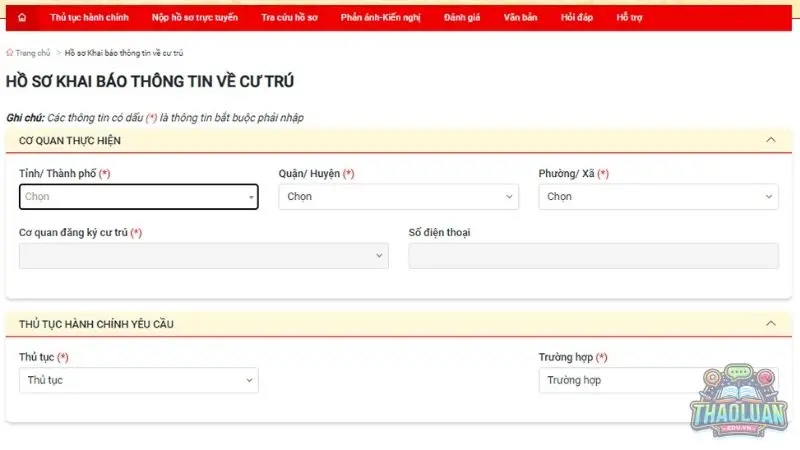Click the home icon in breadcrumb
This screenshot has width=800, height=450.
pyautogui.click(x=10, y=53)
